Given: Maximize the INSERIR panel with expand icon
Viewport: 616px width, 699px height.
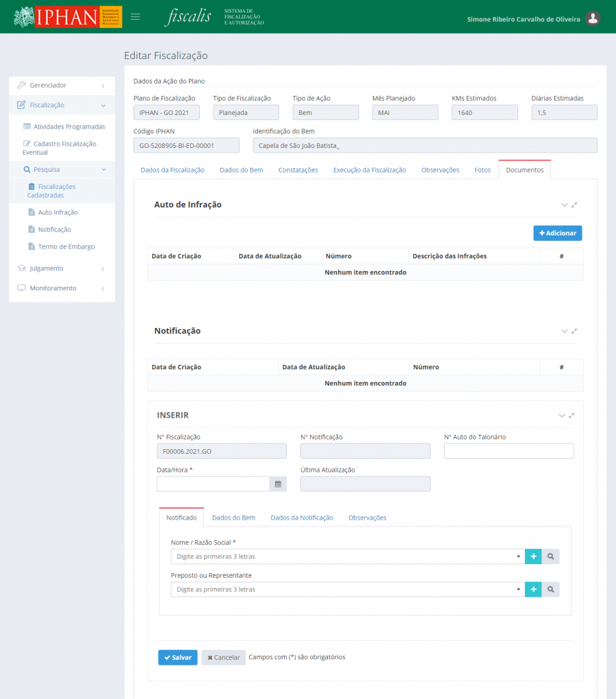Looking at the screenshot, I should click(572, 416).
